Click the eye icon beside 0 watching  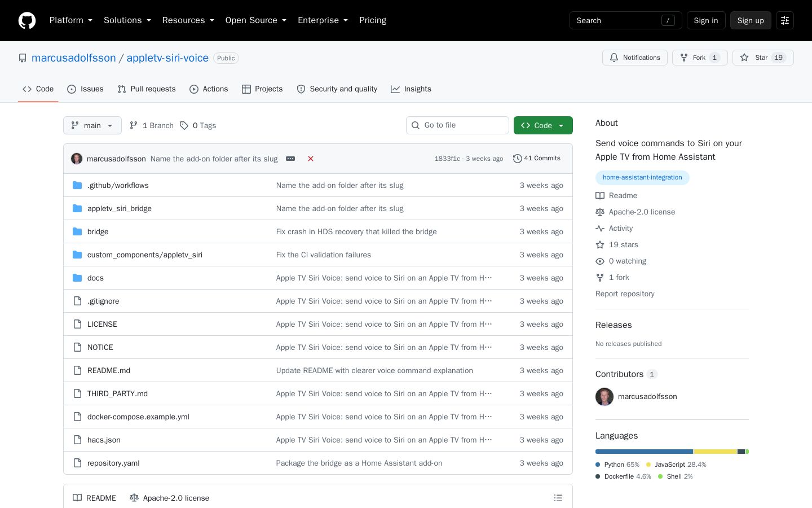coord(600,261)
